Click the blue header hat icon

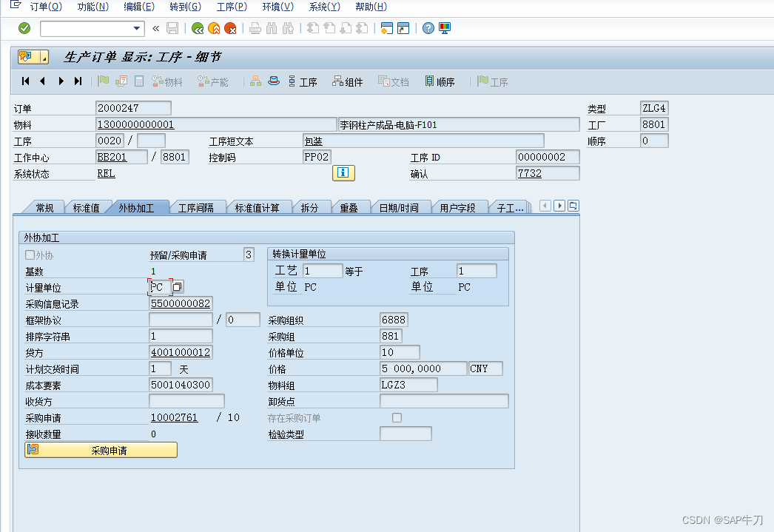point(274,81)
